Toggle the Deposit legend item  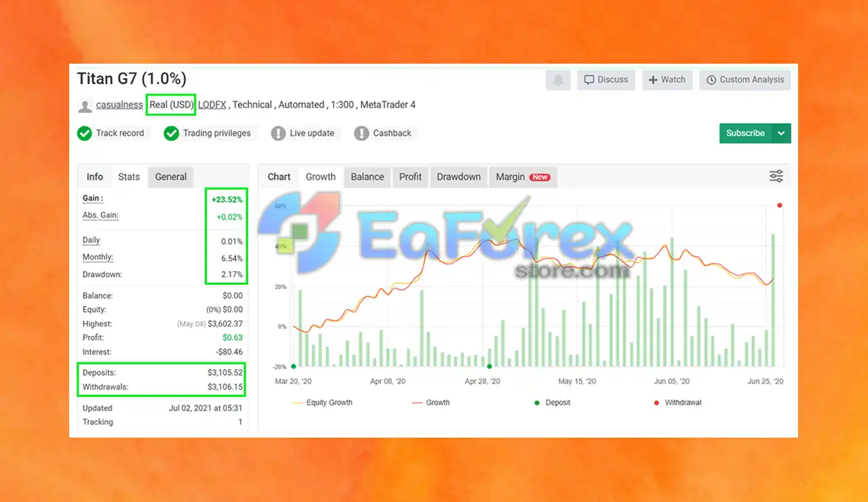coord(553,402)
